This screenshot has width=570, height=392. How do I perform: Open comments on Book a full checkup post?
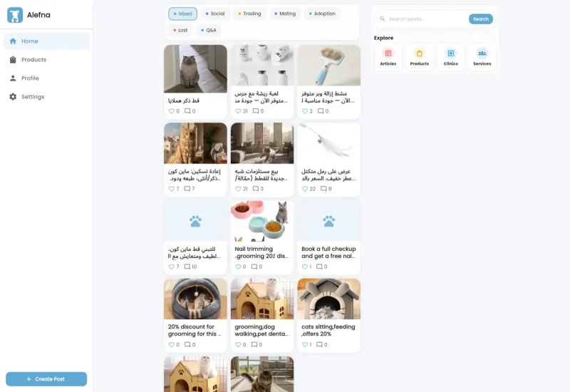pos(319,267)
